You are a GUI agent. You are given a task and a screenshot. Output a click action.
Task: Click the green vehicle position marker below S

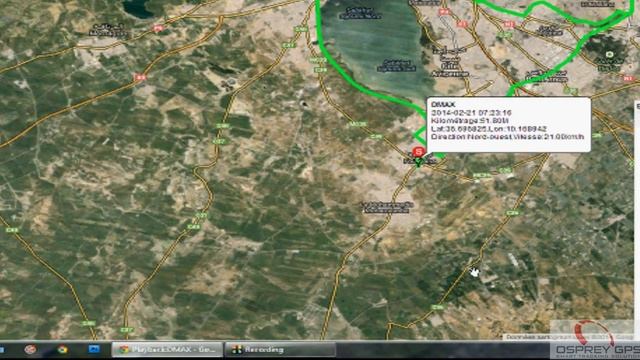tap(418, 163)
